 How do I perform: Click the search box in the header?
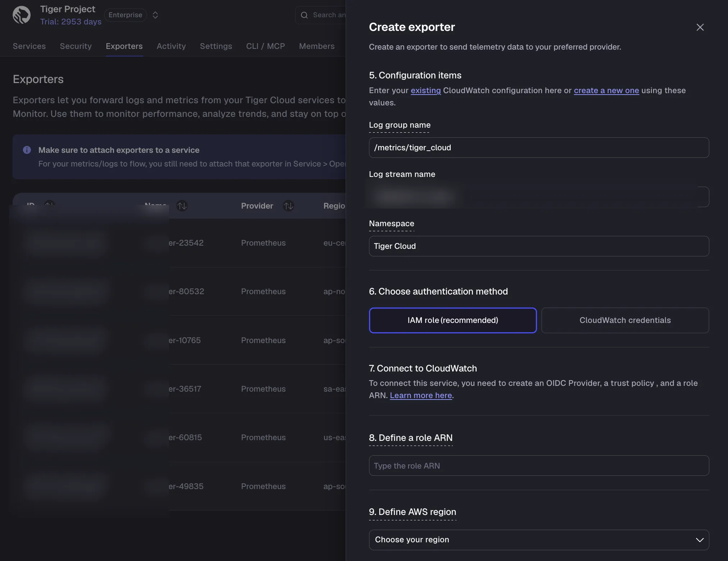click(x=320, y=15)
